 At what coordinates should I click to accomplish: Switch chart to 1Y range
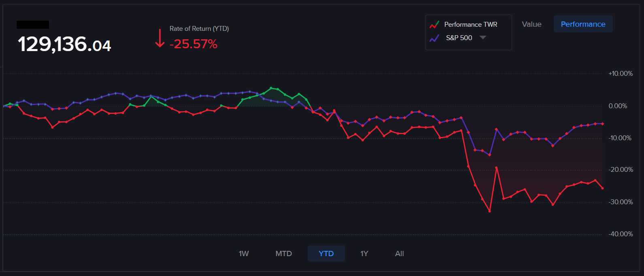(x=364, y=254)
